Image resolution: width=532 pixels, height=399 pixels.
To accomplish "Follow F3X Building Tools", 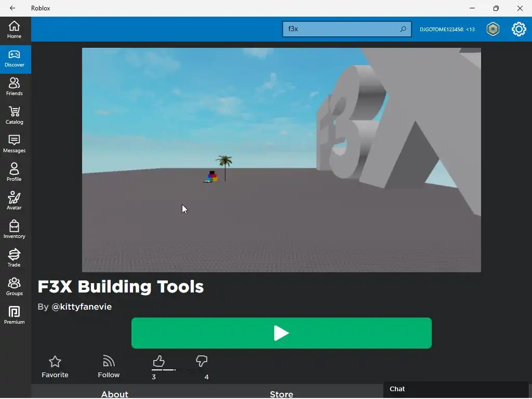I will coord(109,367).
